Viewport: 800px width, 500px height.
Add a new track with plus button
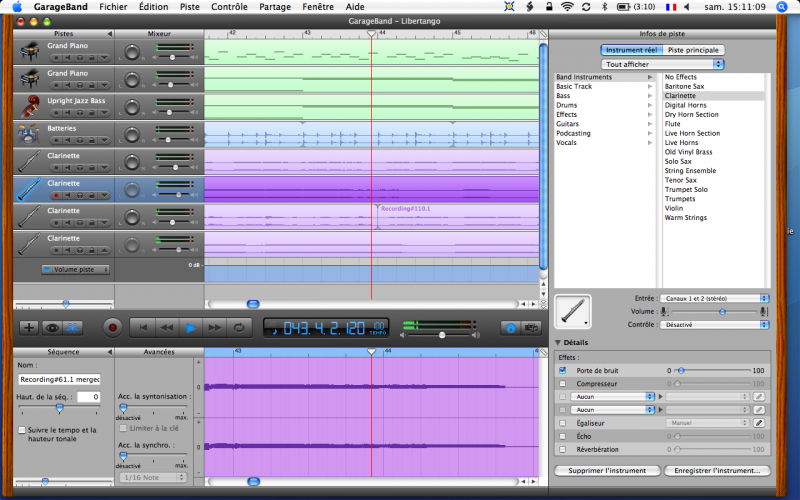(x=29, y=328)
